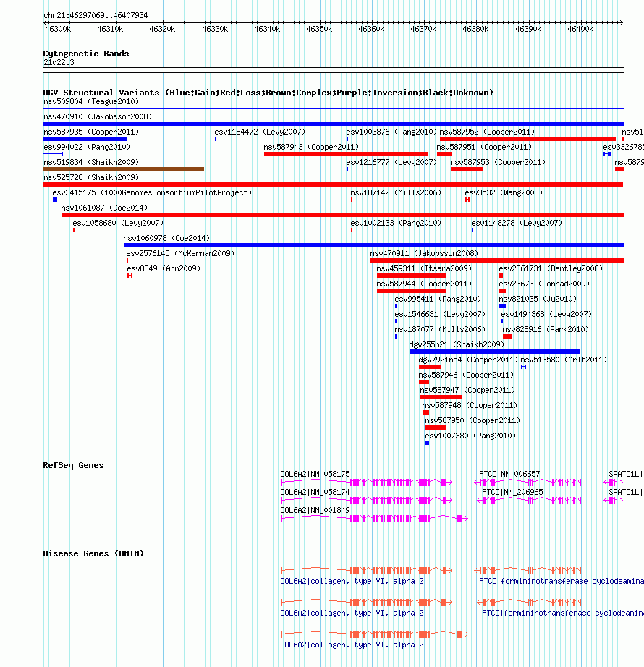The width and height of the screenshot is (644, 667).
Task: Click the nsv509804 (Teague2010) variant label
Action: click(91, 102)
